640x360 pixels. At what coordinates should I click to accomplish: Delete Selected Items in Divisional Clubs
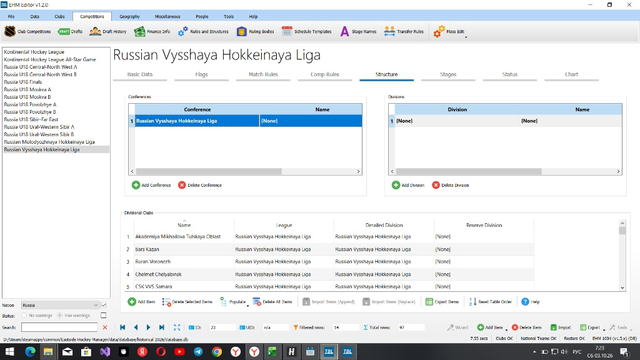click(187, 302)
